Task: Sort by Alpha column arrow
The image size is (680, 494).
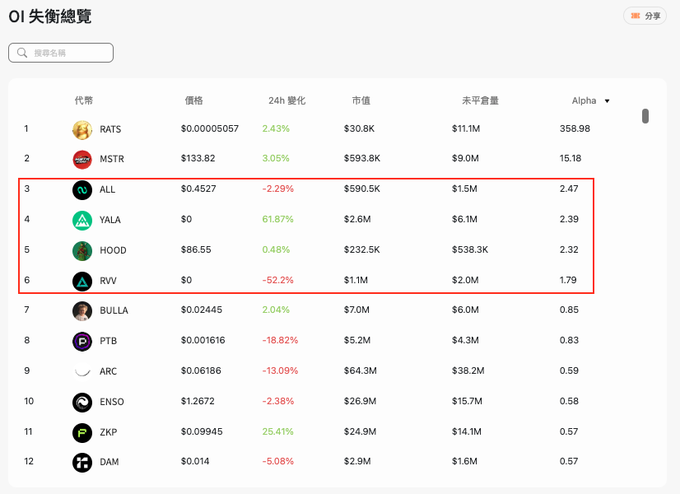Action: [x=607, y=101]
